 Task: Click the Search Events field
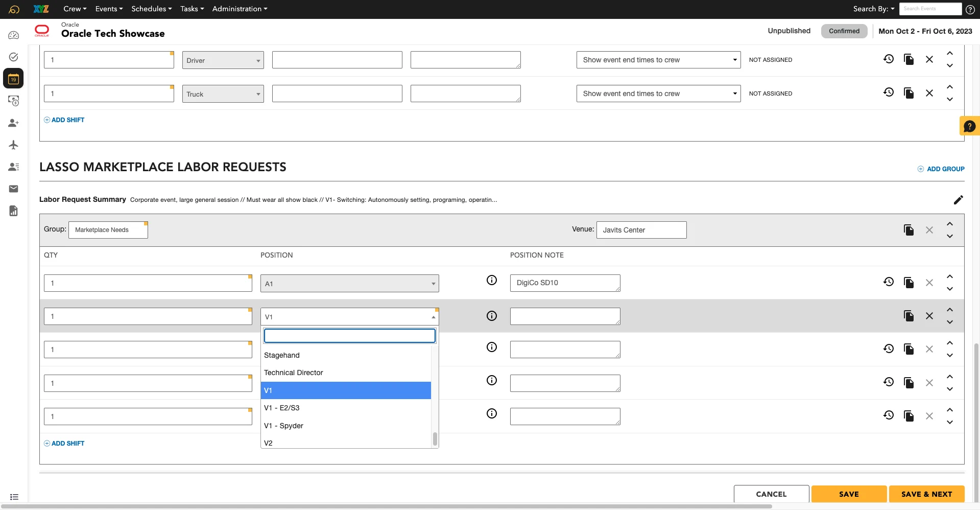click(x=930, y=9)
